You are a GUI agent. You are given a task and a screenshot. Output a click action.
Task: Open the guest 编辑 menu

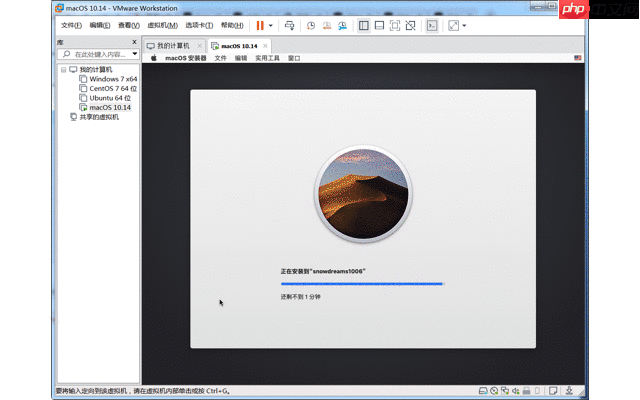click(241, 58)
